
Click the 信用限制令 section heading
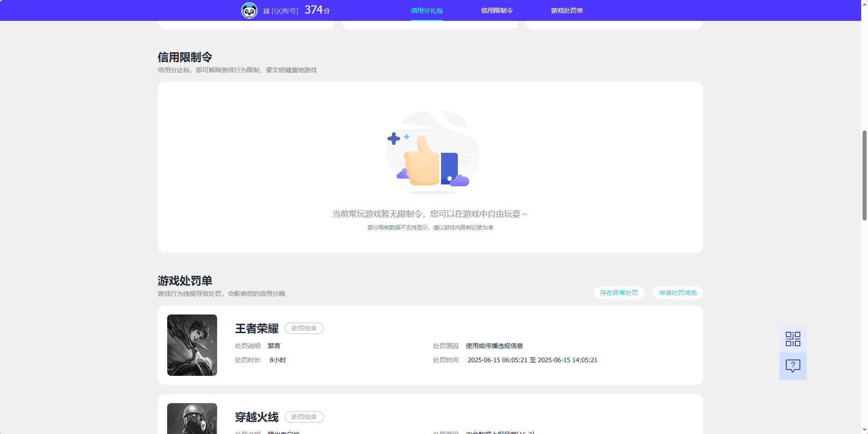point(185,57)
